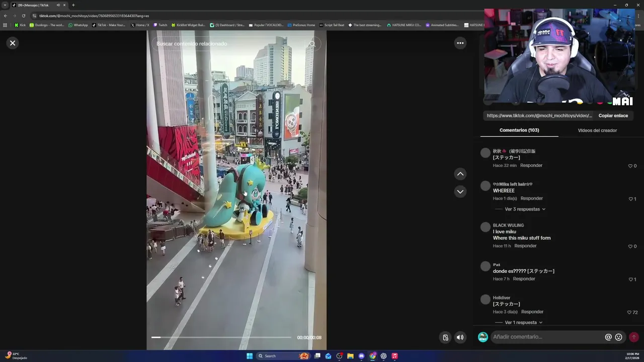The height and width of the screenshot is (362, 644).
Task: Open the TikTok - Make Your bookmark
Action: (109, 25)
